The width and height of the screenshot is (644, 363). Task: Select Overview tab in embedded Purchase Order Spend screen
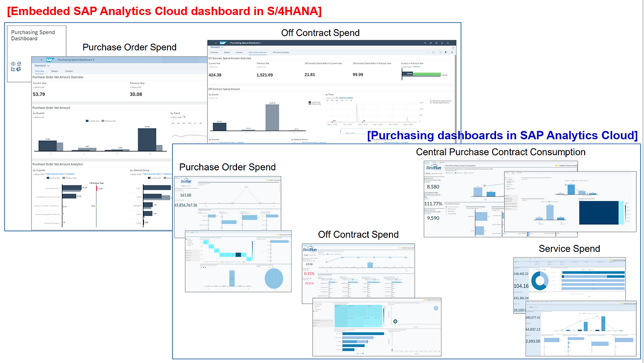coord(39,71)
